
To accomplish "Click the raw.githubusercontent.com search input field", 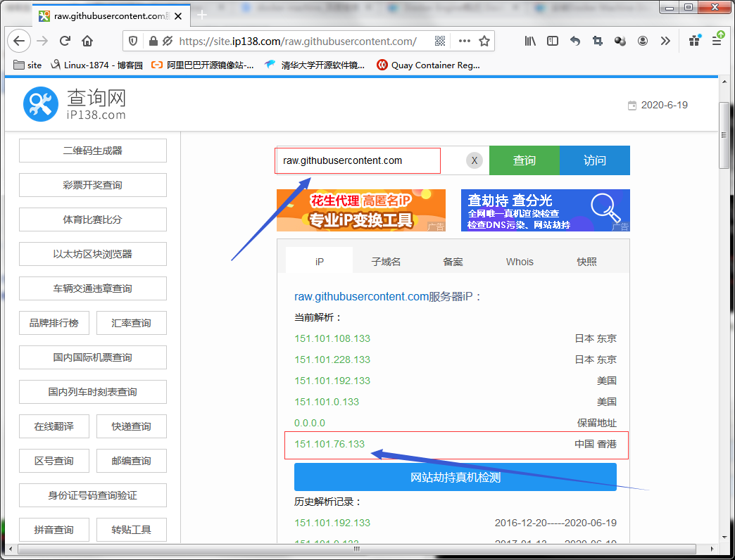I will 357,160.
